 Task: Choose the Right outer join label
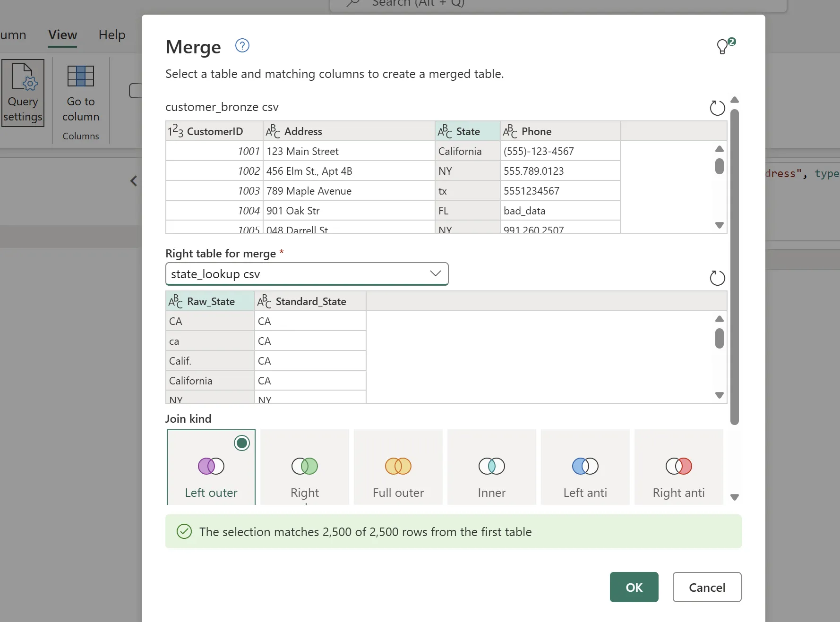[x=305, y=493]
